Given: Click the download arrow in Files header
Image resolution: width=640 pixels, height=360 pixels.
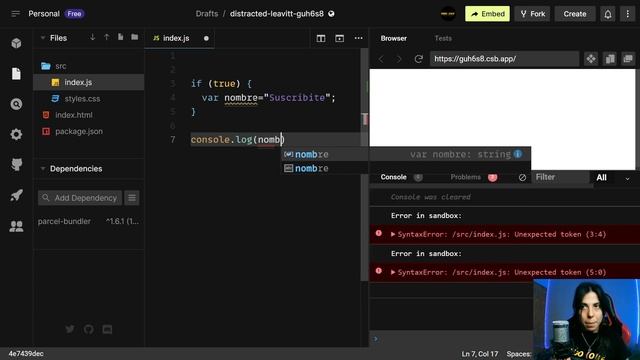Looking at the screenshot, I should (93, 37).
